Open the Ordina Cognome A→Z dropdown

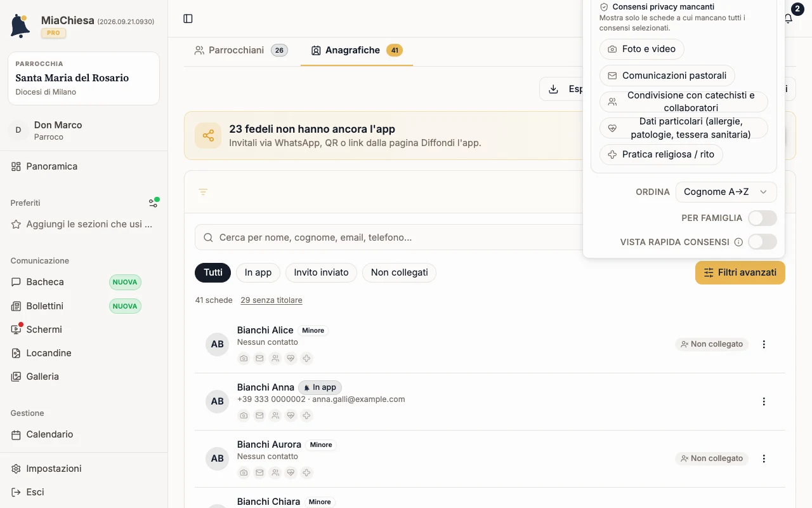coord(726,192)
